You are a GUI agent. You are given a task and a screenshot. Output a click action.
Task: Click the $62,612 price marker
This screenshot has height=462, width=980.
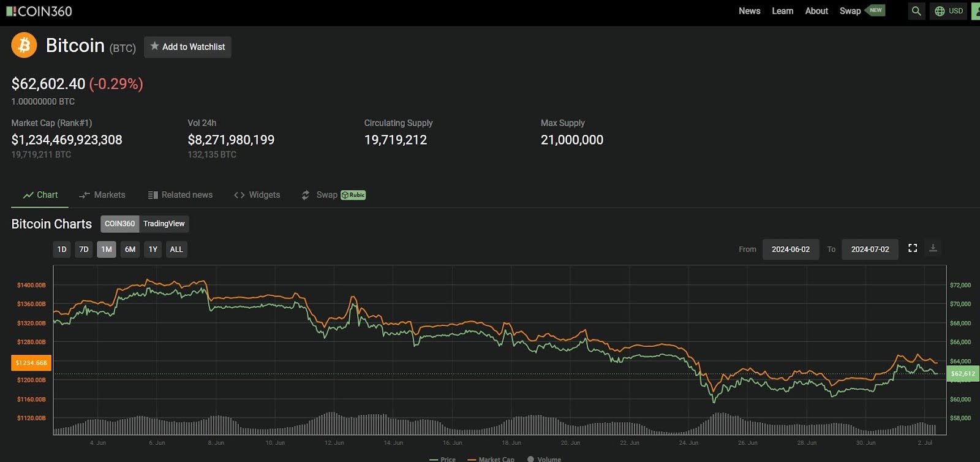tap(963, 373)
